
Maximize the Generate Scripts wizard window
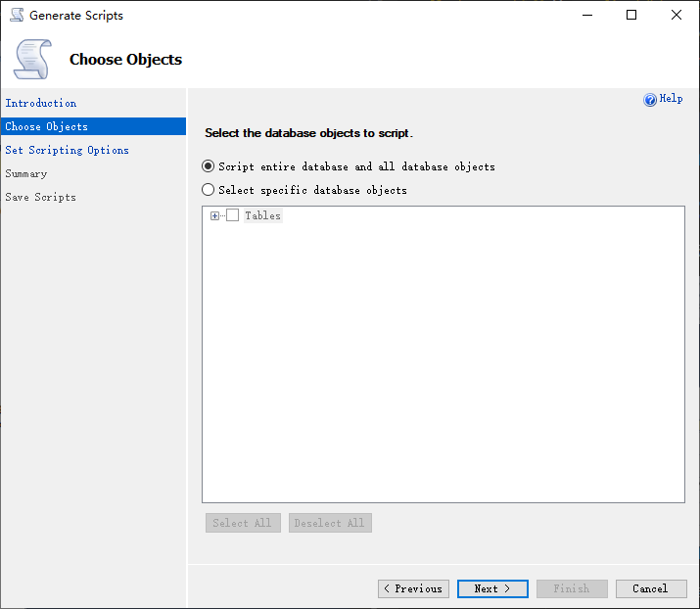[x=631, y=16]
